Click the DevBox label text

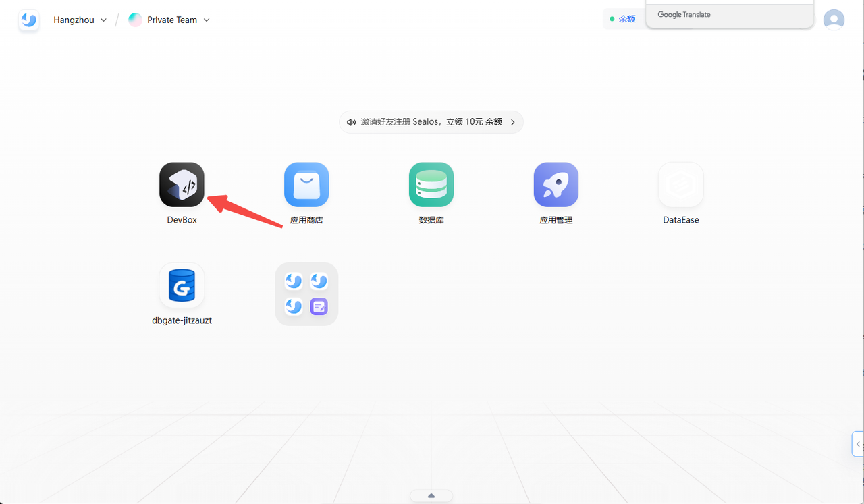182,220
